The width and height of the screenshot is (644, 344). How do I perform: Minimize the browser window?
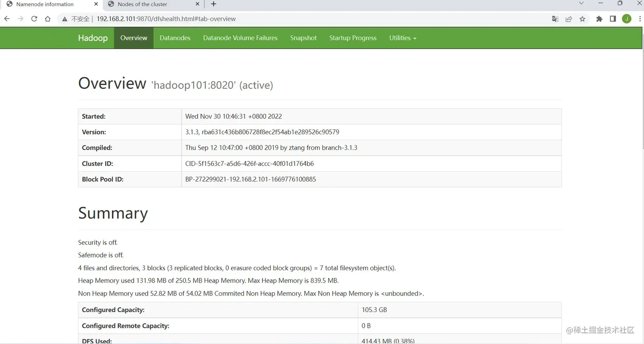601,3
